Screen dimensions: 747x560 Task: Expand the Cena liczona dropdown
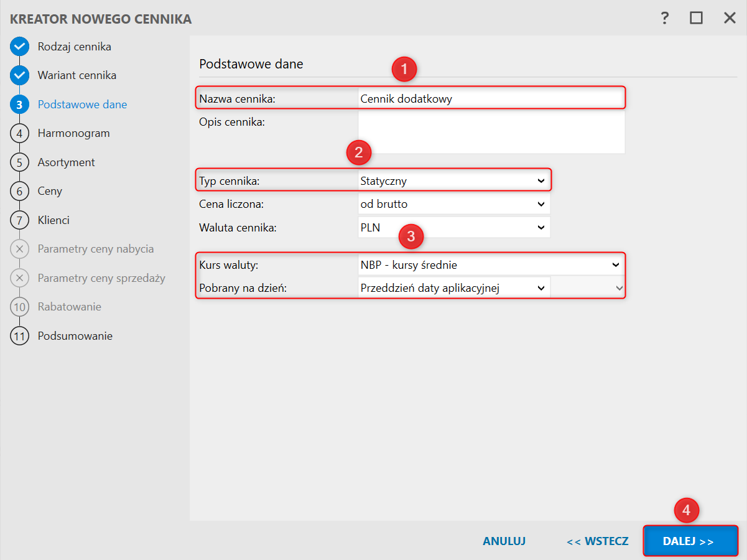click(453, 203)
